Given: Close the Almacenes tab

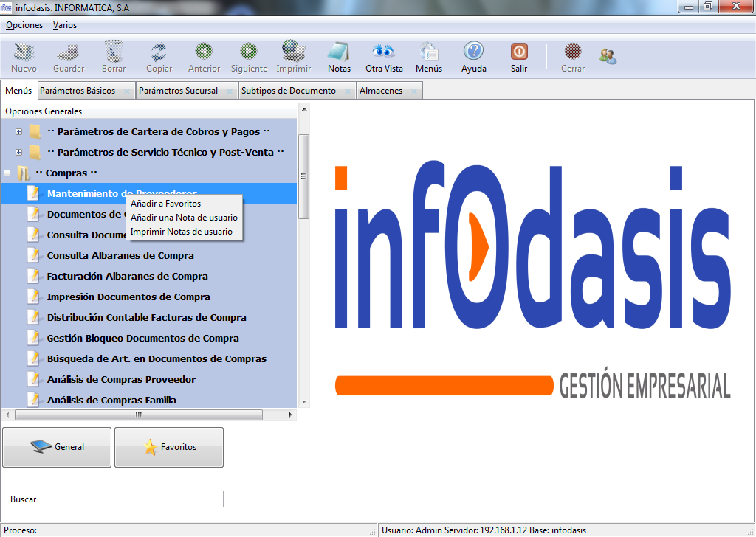Looking at the screenshot, I should tap(414, 91).
